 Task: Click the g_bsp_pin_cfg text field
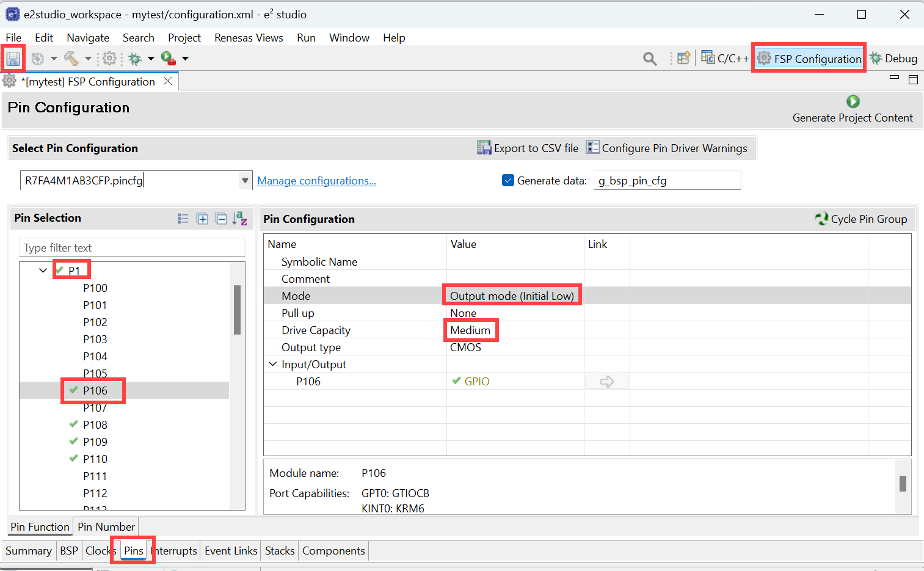tap(667, 180)
